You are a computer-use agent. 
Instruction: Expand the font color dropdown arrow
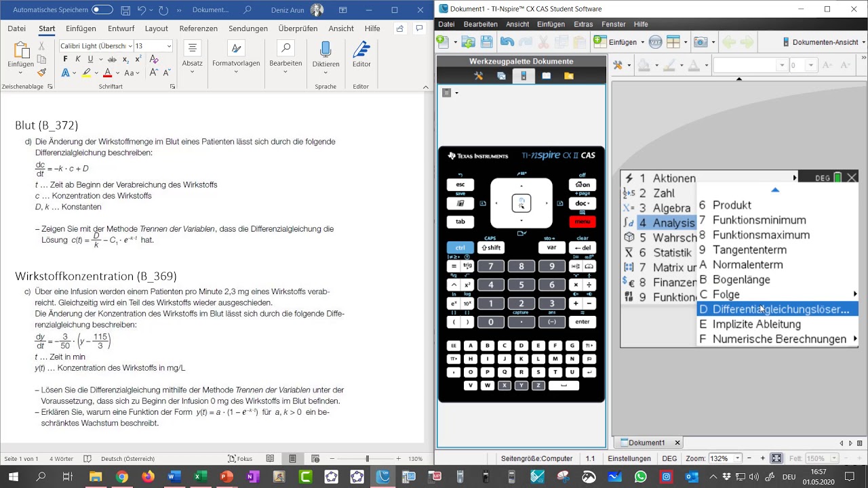click(117, 73)
